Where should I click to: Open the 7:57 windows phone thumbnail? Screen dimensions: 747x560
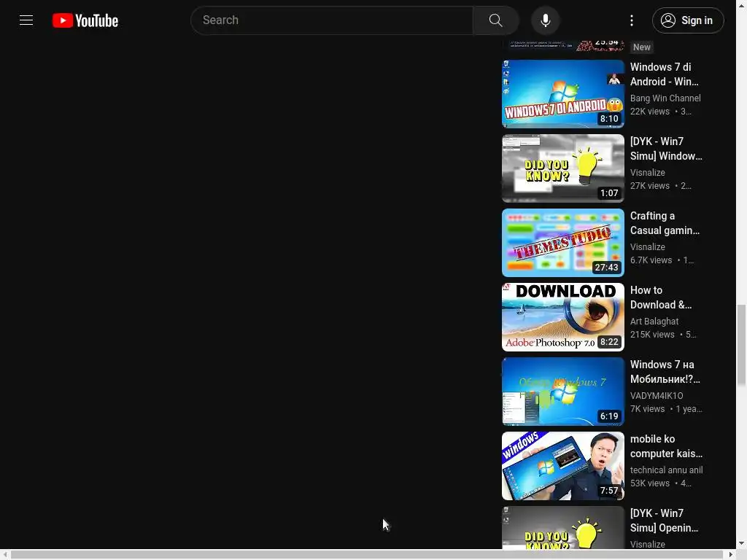point(562,465)
